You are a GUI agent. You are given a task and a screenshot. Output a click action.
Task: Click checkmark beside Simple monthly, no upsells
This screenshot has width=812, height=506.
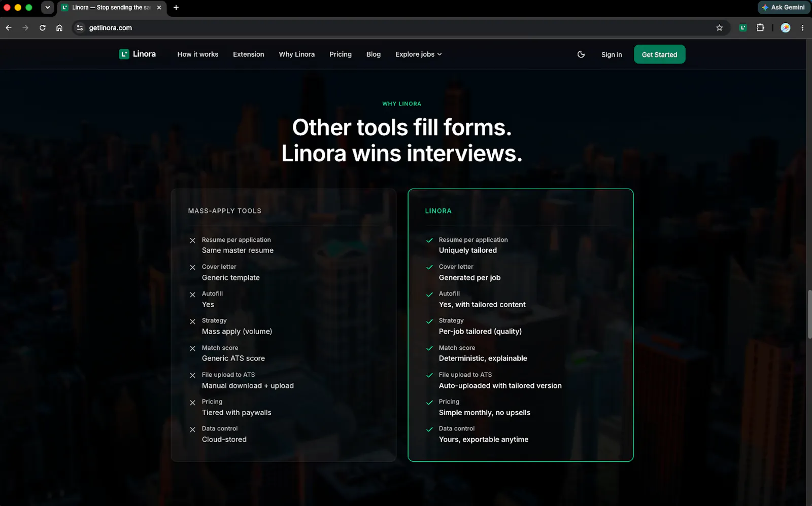[429, 402]
